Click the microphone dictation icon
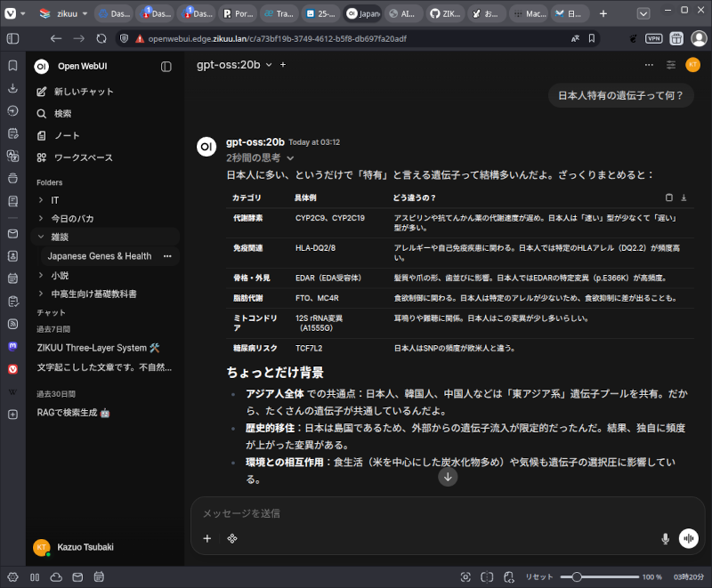The height and width of the screenshot is (588, 712). pos(665,538)
